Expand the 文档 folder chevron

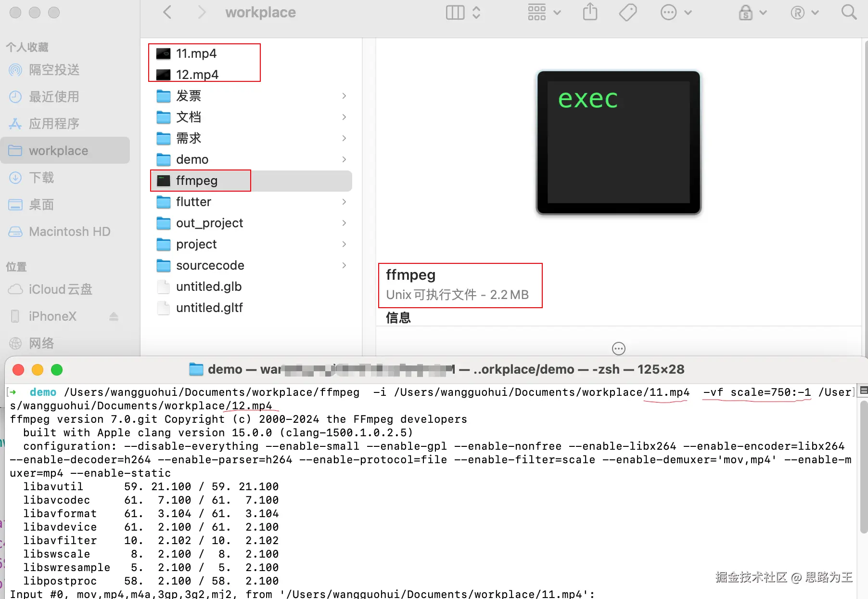[344, 117]
